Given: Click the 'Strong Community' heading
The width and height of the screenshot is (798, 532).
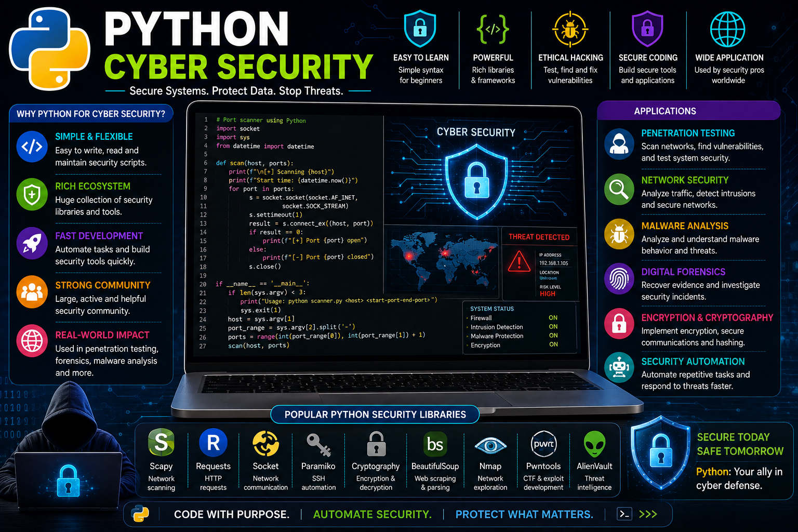Looking at the screenshot, I should [x=103, y=285].
